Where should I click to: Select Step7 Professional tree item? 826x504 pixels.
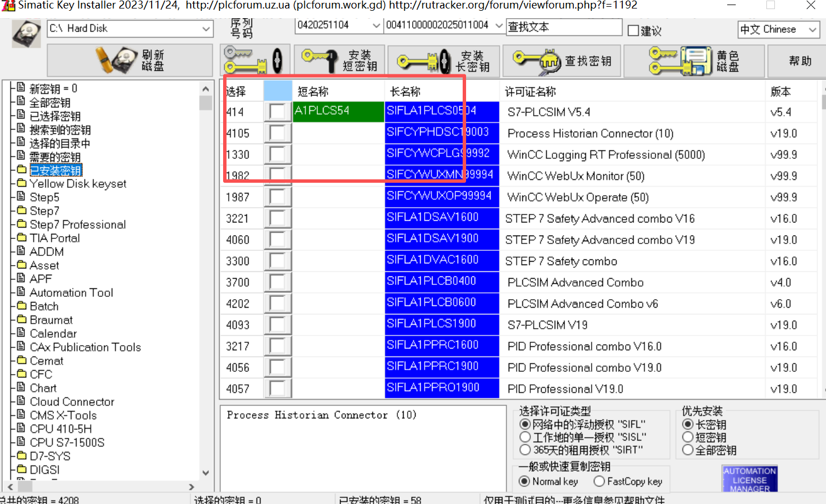77,225
